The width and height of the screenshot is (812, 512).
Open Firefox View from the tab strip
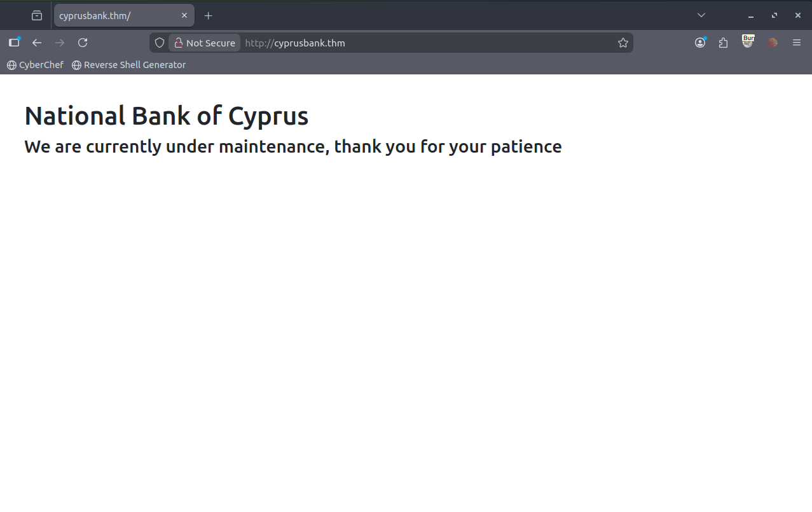tap(37, 16)
